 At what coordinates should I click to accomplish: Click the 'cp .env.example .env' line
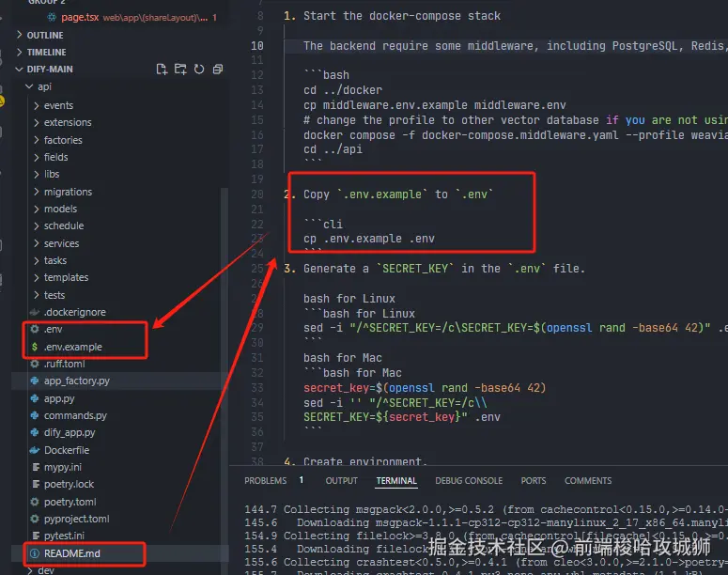click(368, 239)
